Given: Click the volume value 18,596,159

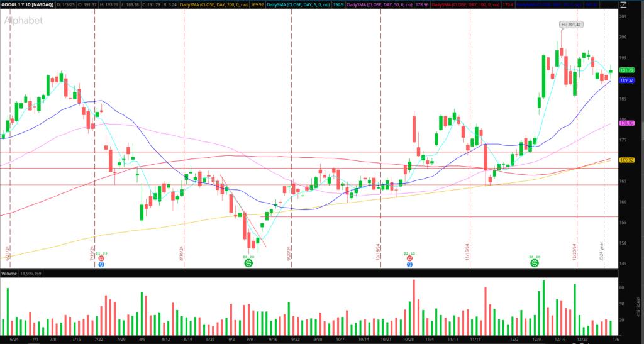Looking at the screenshot, I should [30, 274].
